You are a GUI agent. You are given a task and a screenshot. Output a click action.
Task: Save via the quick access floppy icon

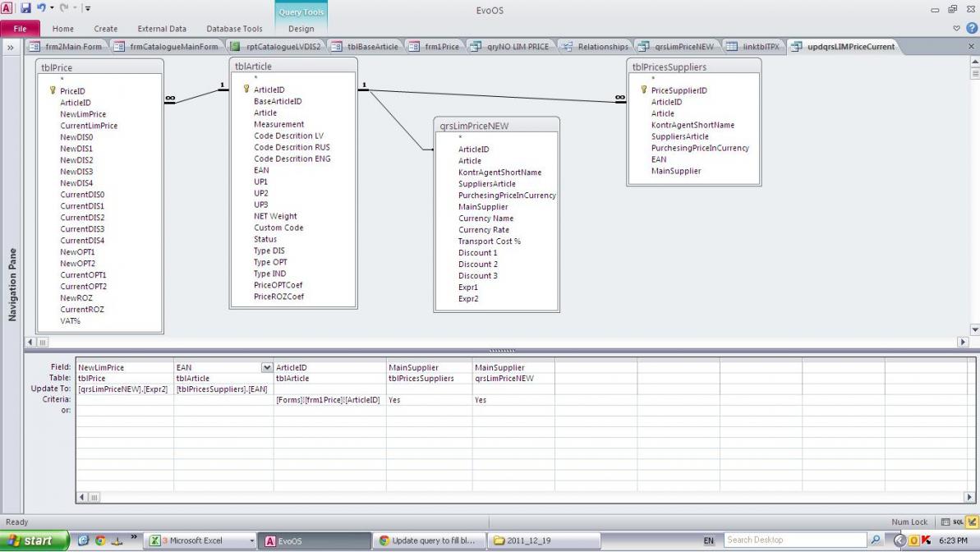coord(25,8)
